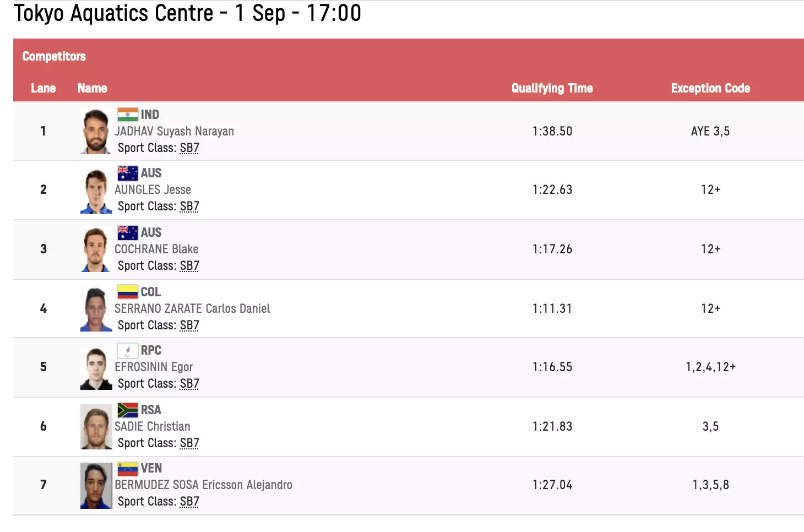The height and width of the screenshot is (532, 804).
Task: Open COCHRANE Blake athlete profile link
Action: pos(156,249)
